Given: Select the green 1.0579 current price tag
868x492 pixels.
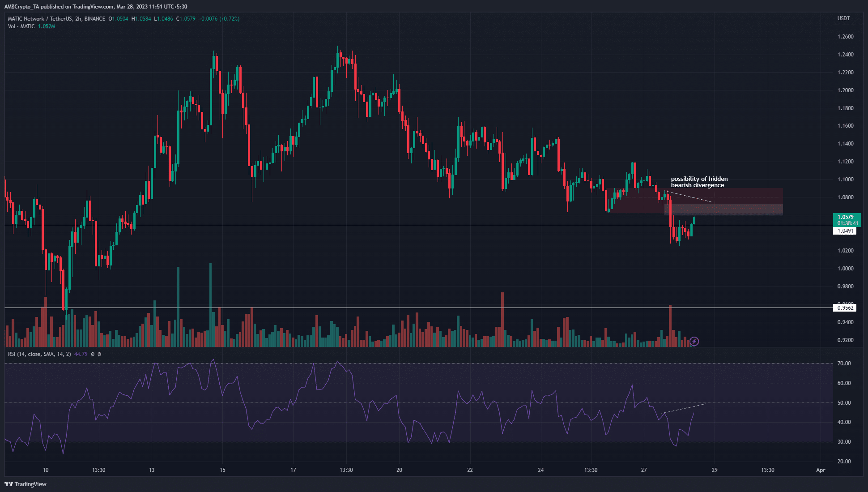Looking at the screenshot, I should [x=845, y=217].
